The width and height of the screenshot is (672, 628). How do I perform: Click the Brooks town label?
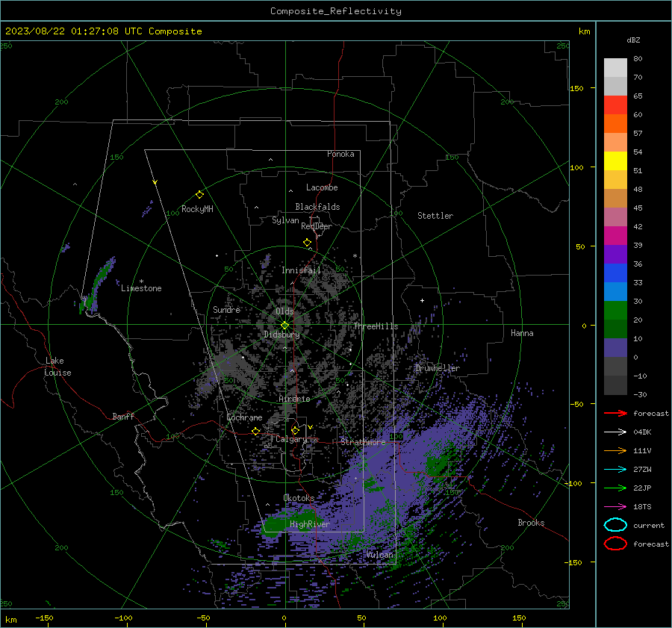point(531,523)
